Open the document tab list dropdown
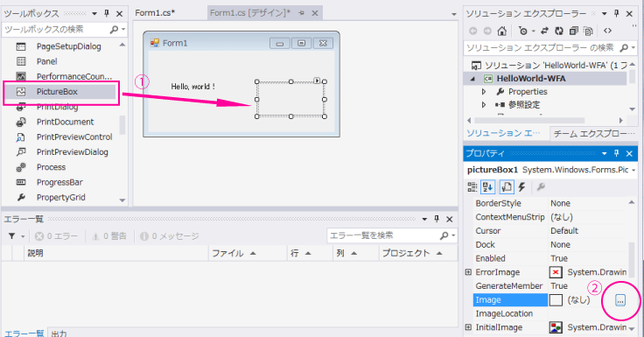Screen dimensions: 644x337 (453, 14)
